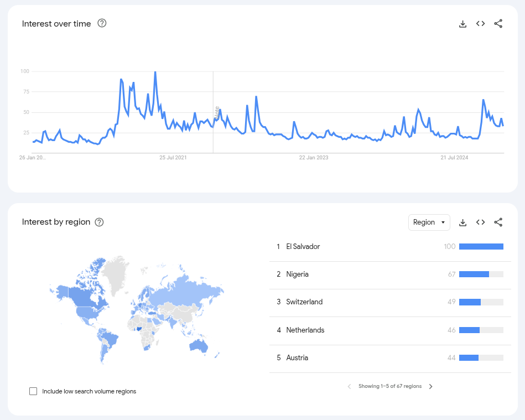Enable the Include low search volume regions option
This screenshot has height=420, width=525.
pos(33,391)
